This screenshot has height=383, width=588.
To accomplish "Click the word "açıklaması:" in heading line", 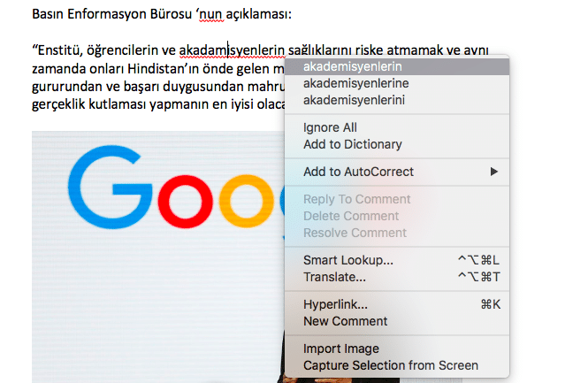I will (259, 14).
